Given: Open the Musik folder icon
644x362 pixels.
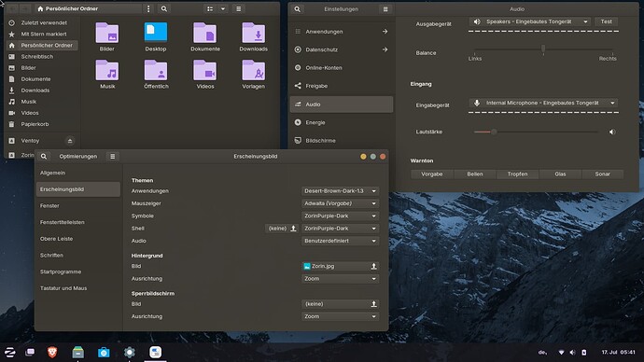Looking at the screenshot, I should (107, 71).
